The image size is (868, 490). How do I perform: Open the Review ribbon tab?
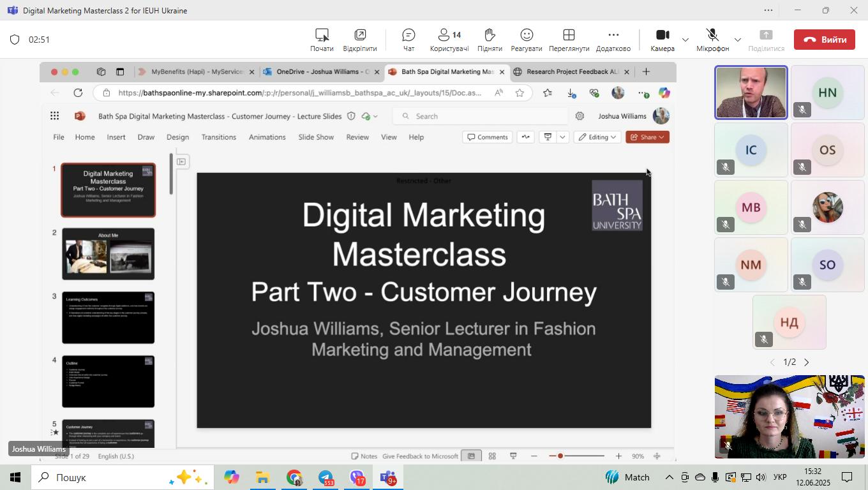357,137
